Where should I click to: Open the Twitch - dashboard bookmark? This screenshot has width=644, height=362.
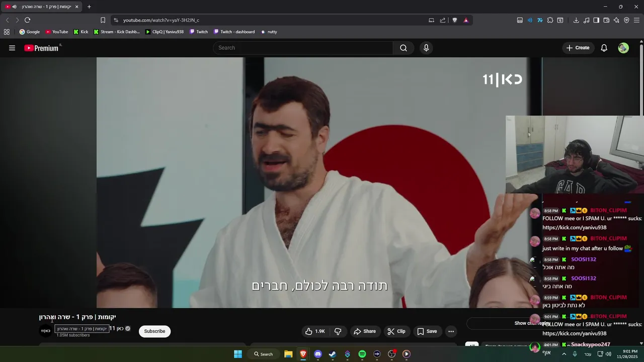pyautogui.click(x=234, y=32)
